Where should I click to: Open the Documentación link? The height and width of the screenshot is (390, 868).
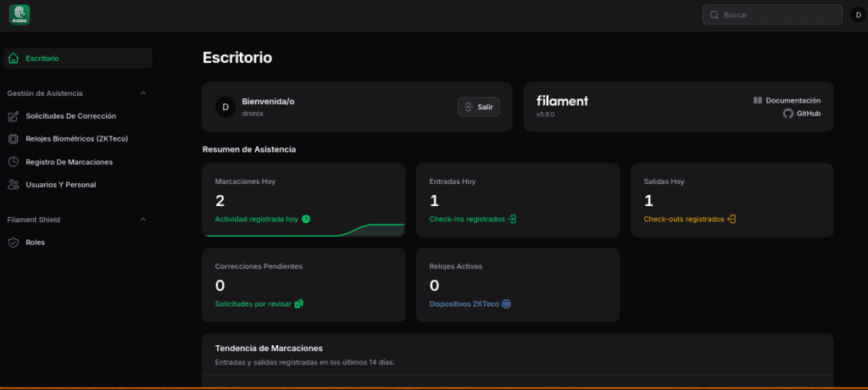(x=787, y=100)
